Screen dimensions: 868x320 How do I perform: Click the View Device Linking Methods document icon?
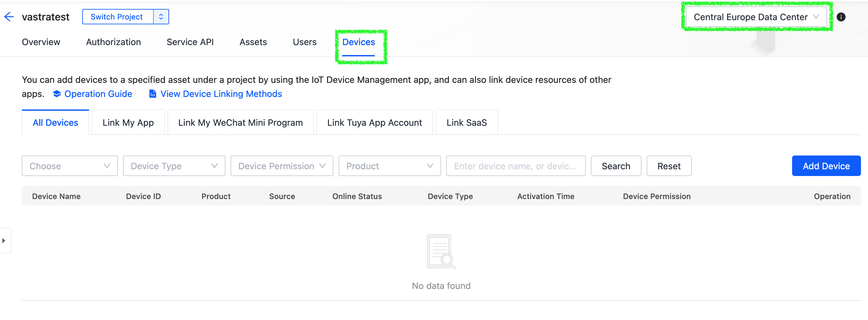(x=153, y=94)
